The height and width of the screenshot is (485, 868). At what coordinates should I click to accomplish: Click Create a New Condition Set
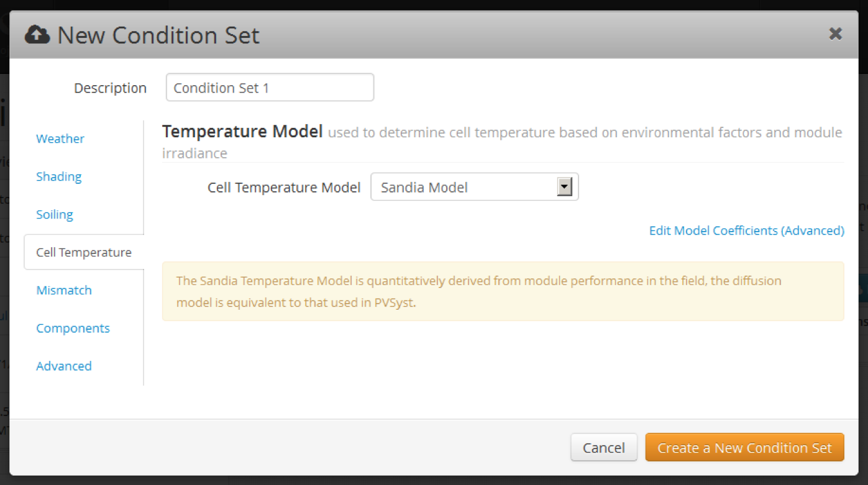[x=744, y=448]
